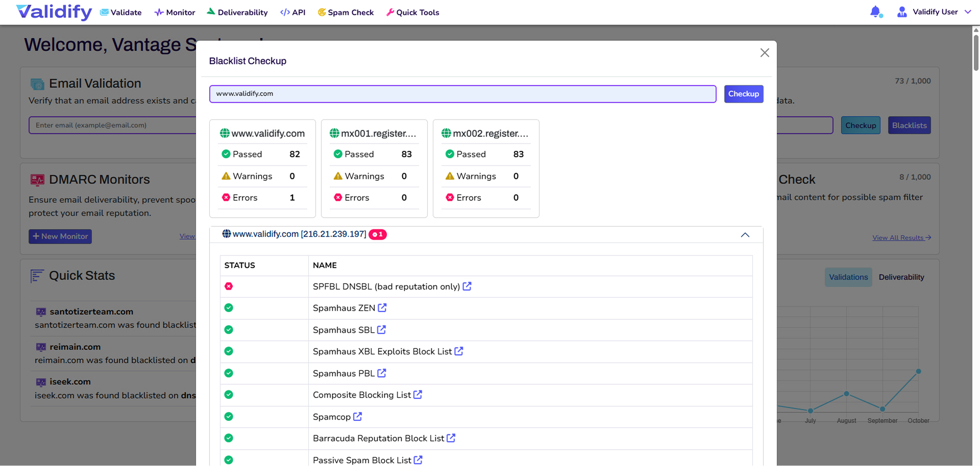Open the Validify User account dropdown

coord(934,12)
